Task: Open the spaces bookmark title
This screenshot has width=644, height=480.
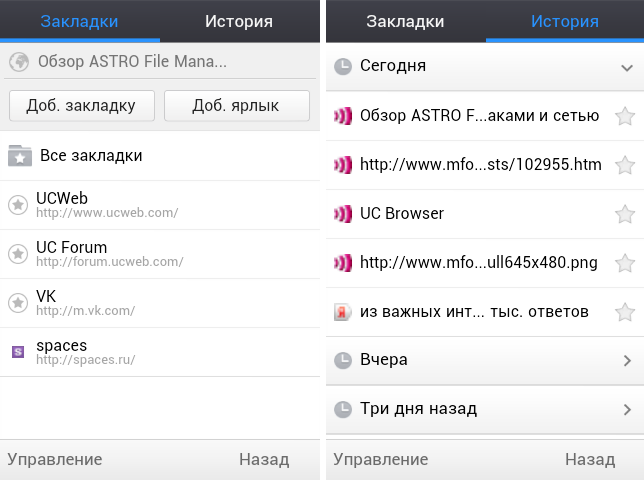Action: coord(62,345)
